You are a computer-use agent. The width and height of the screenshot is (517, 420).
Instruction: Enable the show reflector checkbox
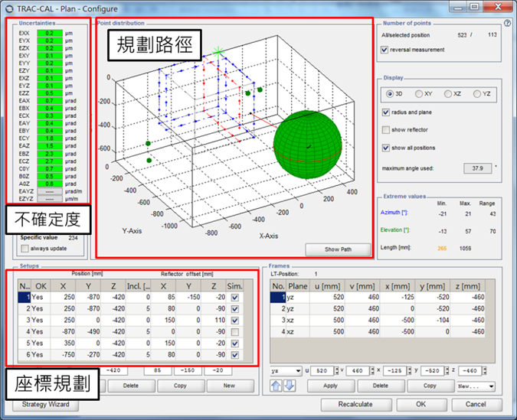point(385,129)
